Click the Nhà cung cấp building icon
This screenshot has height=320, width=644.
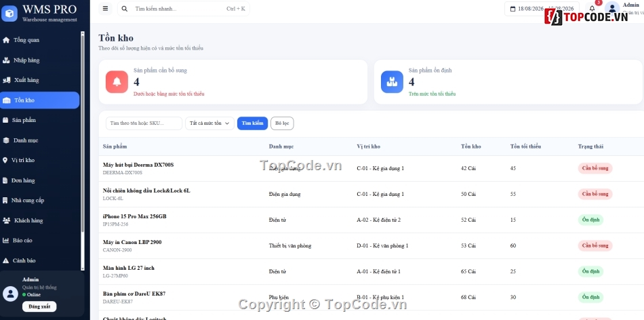pos(5,201)
